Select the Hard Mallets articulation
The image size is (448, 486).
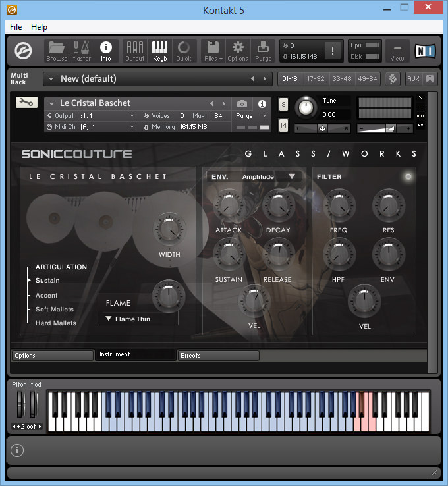tap(56, 323)
